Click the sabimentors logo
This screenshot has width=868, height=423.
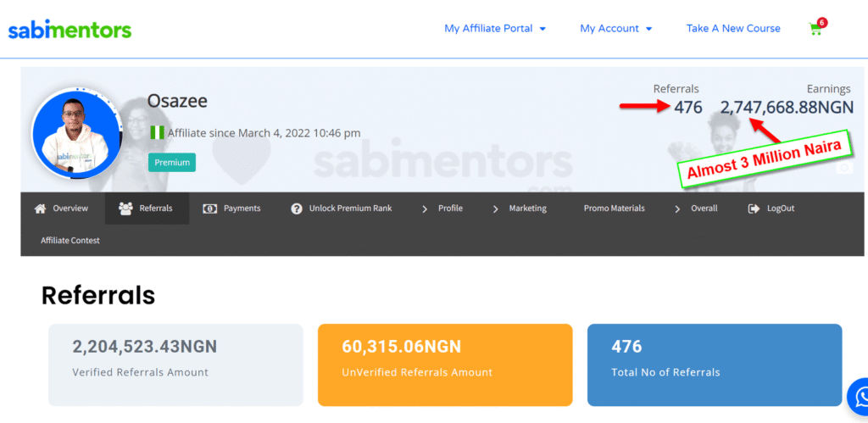point(70,31)
